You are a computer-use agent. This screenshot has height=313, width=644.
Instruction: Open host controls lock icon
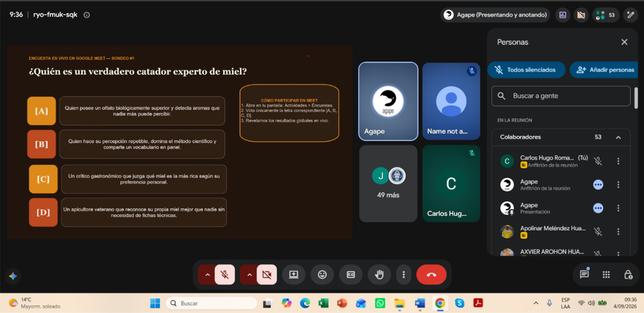[x=628, y=274]
